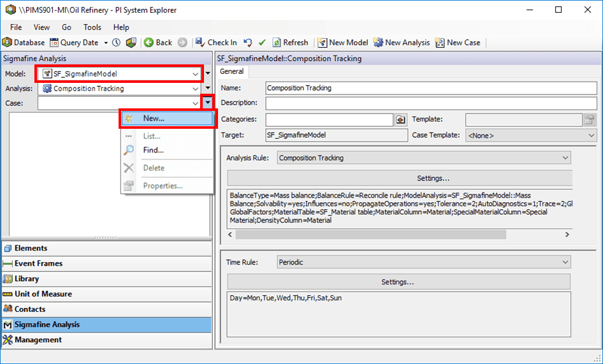Maximize the PI System Explorer window
The image size is (603, 364).
pos(558,10)
